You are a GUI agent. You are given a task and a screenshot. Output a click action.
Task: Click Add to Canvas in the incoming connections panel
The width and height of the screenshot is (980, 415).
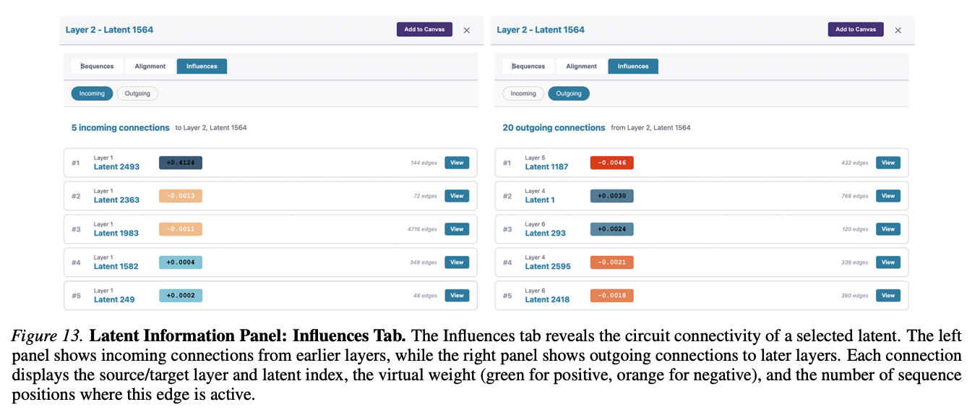click(424, 30)
